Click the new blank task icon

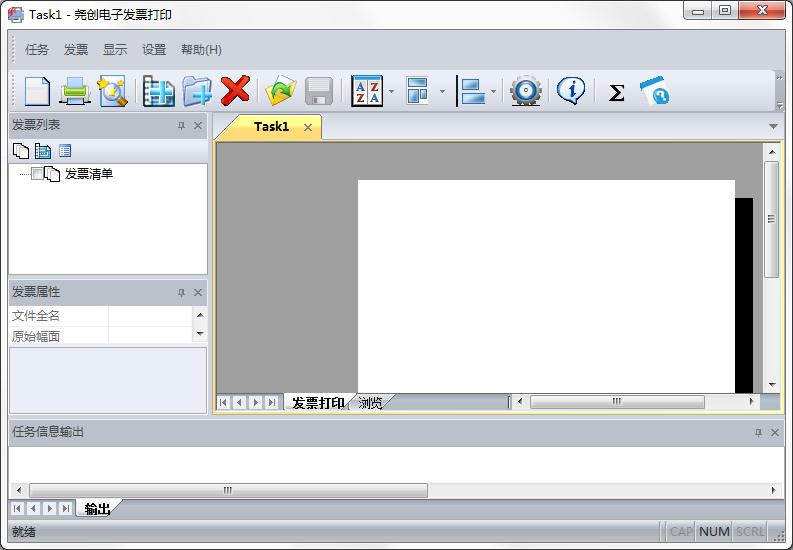[37, 92]
